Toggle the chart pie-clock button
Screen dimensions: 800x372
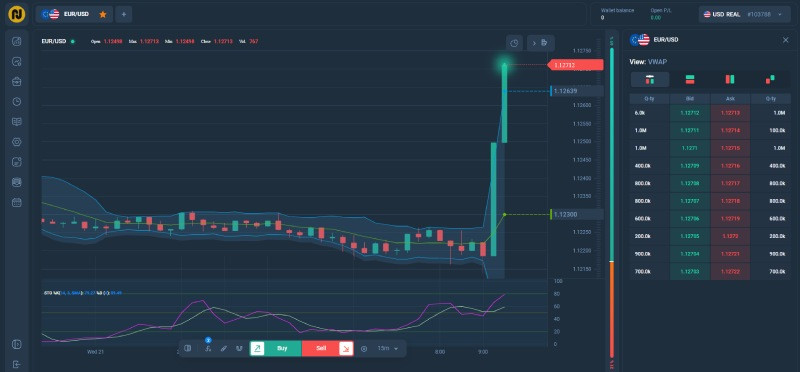514,43
